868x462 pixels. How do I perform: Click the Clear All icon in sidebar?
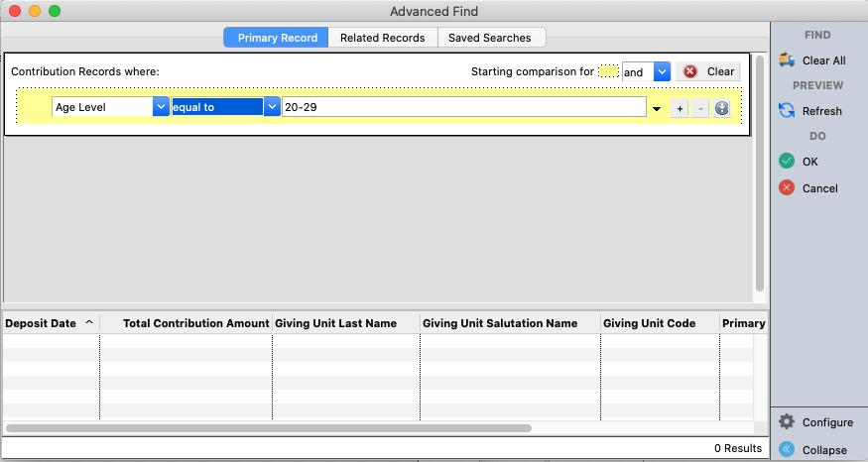(x=787, y=60)
